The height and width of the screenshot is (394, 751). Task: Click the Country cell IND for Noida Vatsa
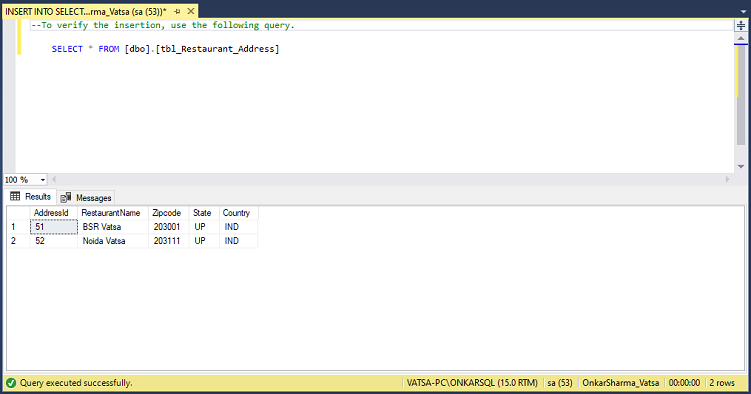(239, 241)
